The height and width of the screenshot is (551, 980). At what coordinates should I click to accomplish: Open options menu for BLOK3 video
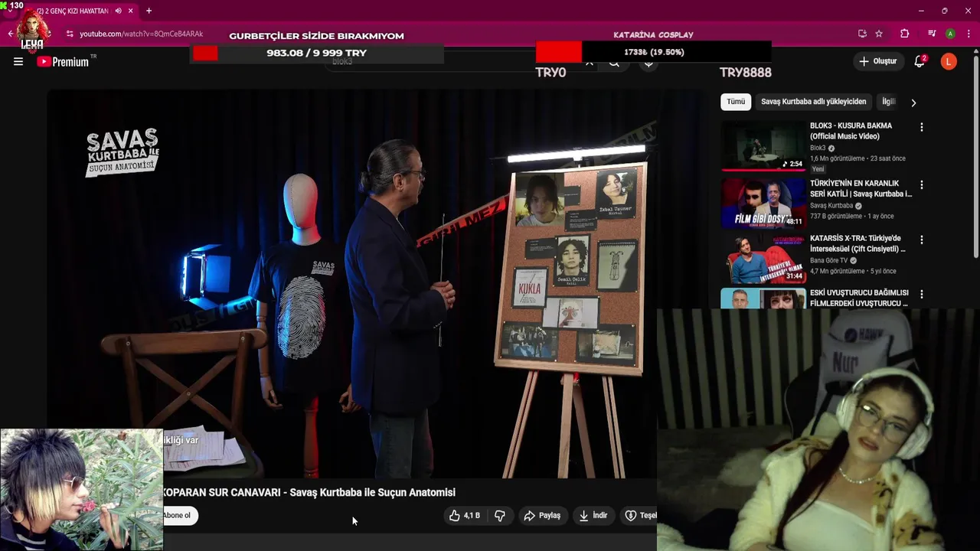[x=921, y=127]
